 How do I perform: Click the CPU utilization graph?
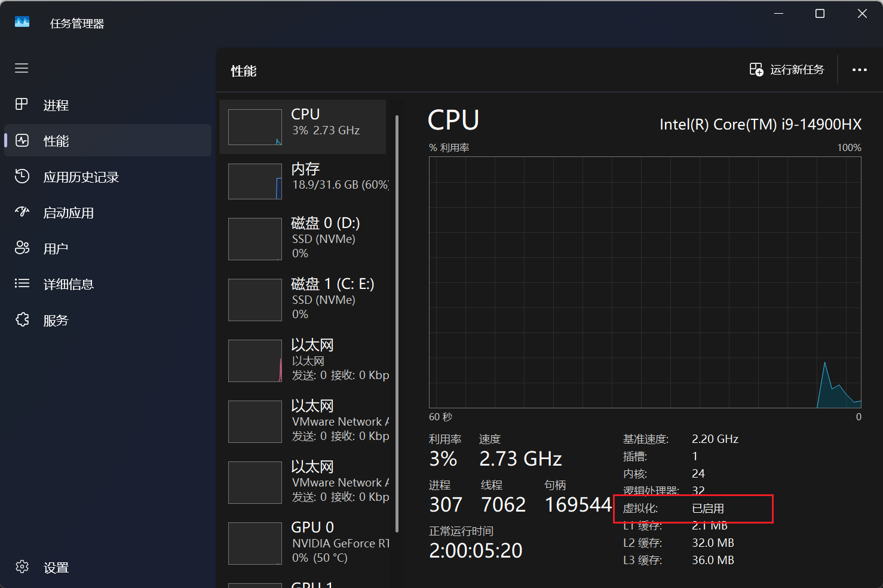(645, 282)
